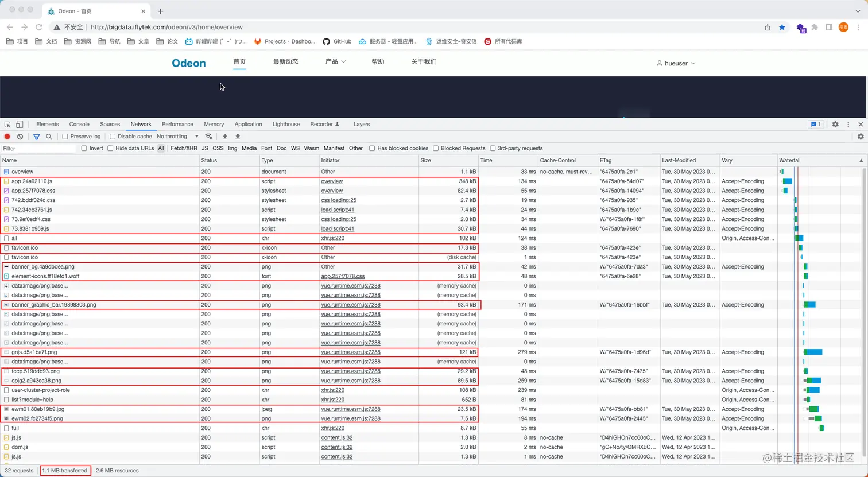Import HAR file upload arrow icon

click(225, 137)
